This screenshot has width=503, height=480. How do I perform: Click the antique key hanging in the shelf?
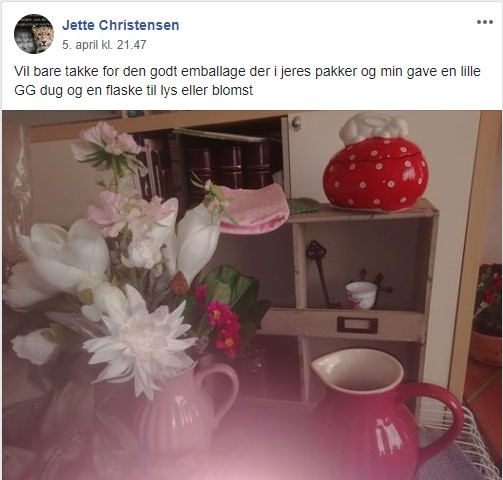point(321,273)
